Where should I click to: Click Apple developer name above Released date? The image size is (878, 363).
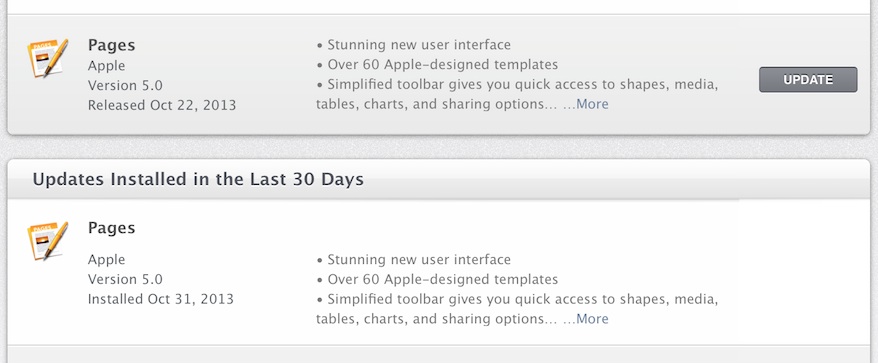tap(106, 66)
